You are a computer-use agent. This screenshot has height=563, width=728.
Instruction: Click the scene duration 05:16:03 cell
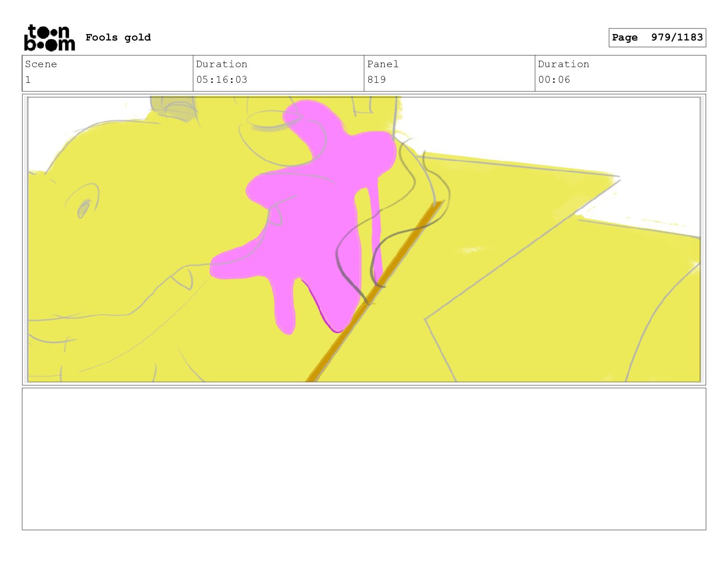[279, 73]
